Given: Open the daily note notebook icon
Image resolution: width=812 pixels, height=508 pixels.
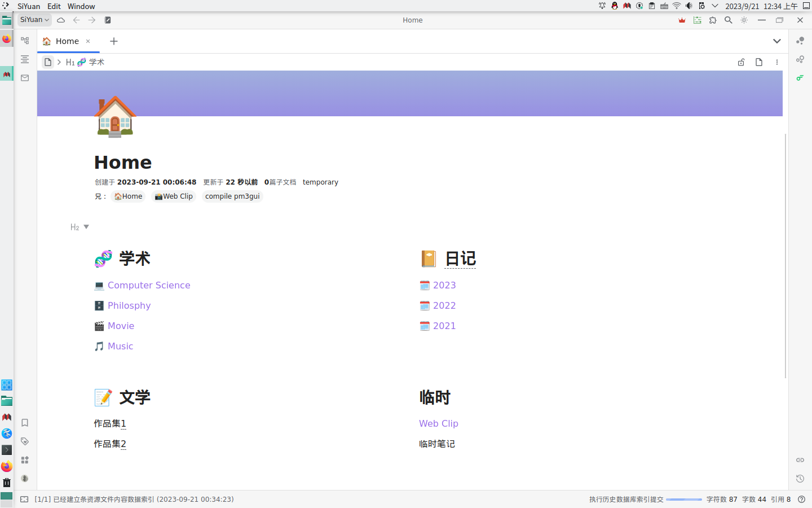Looking at the screenshot, I should pyautogui.click(x=108, y=20).
